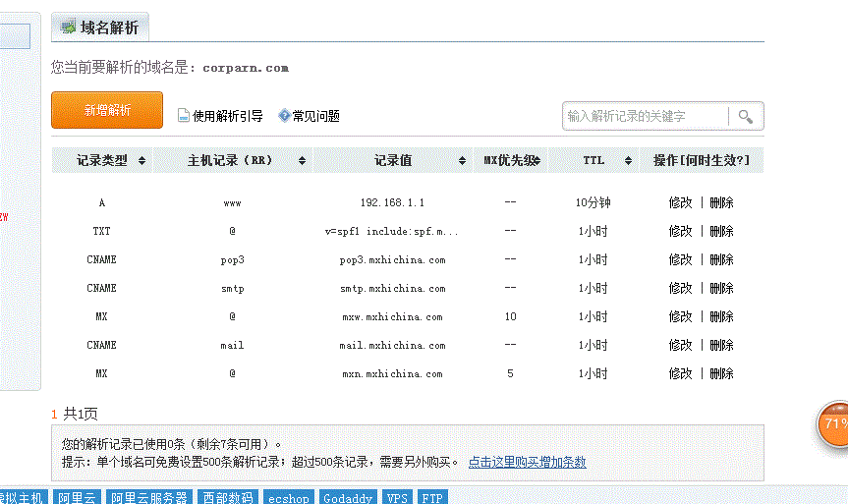The width and height of the screenshot is (848, 504).
Task: Open the 西部数码 bottom tag
Action: point(228,497)
